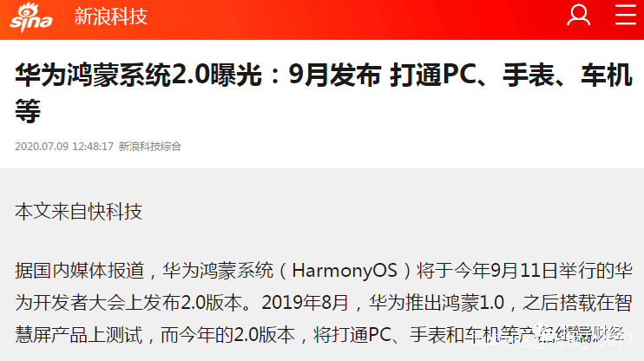Click the Sina eye logo
Image resolution: width=644 pixels, height=361 pixels.
[x=31, y=16]
